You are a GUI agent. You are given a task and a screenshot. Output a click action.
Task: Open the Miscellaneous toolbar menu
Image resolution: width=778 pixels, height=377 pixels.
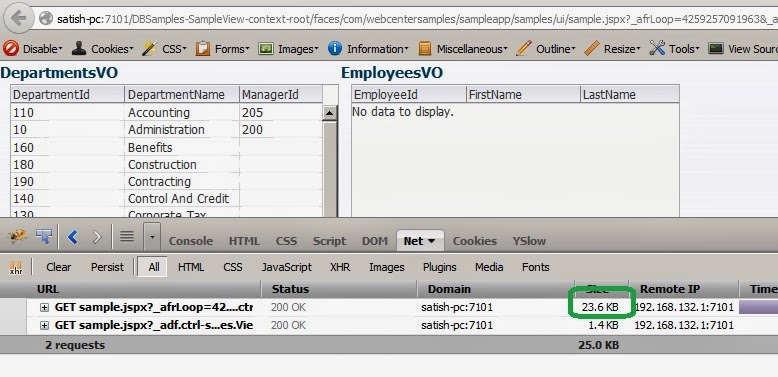463,49
